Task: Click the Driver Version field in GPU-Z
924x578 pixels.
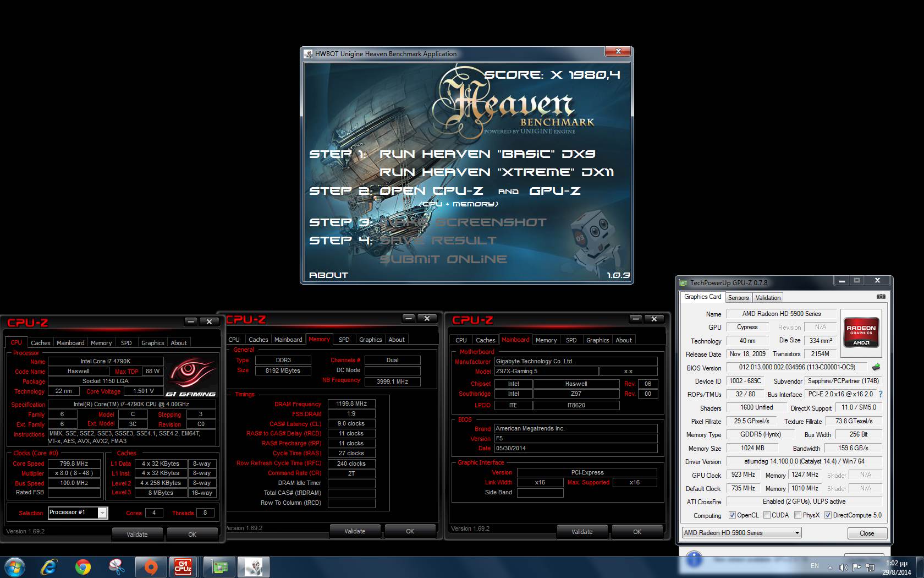Action: click(x=804, y=461)
